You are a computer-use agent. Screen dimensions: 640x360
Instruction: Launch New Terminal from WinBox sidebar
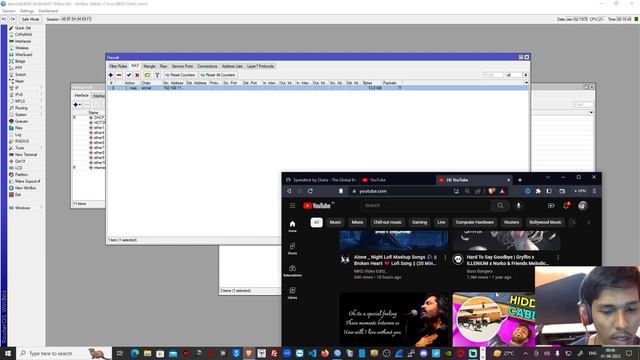coord(26,154)
